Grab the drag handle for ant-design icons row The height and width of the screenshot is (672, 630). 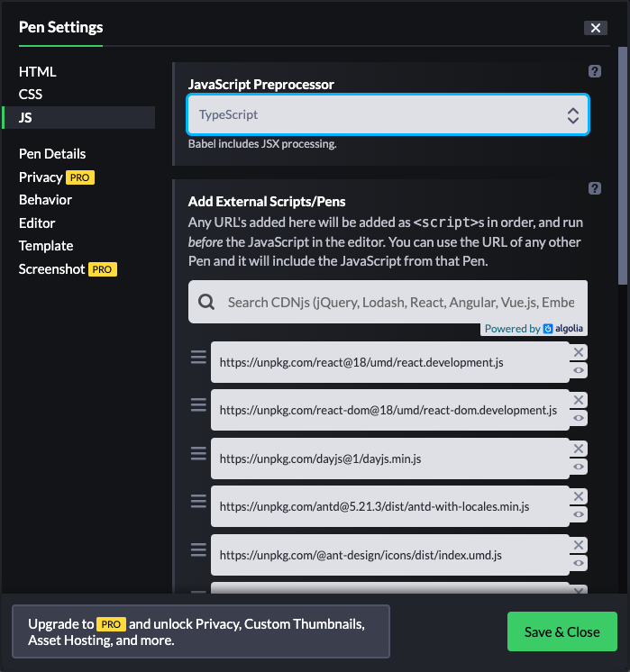pos(198,549)
